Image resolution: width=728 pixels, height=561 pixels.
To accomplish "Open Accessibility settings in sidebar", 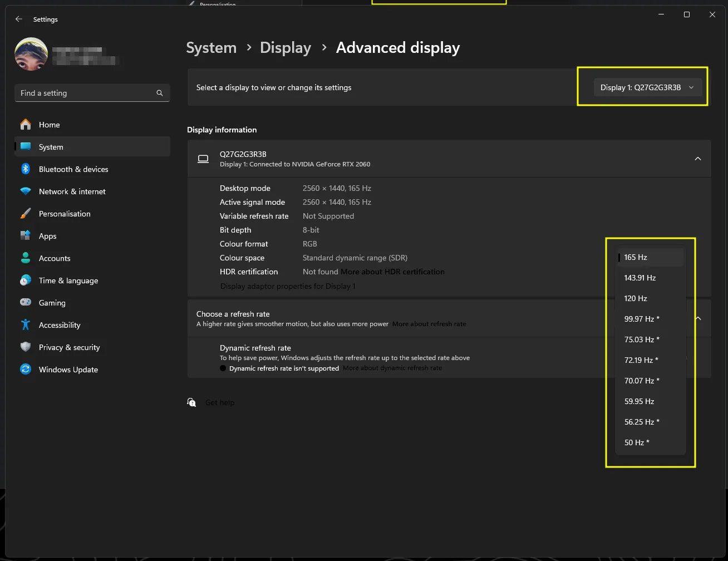I will click(92, 325).
